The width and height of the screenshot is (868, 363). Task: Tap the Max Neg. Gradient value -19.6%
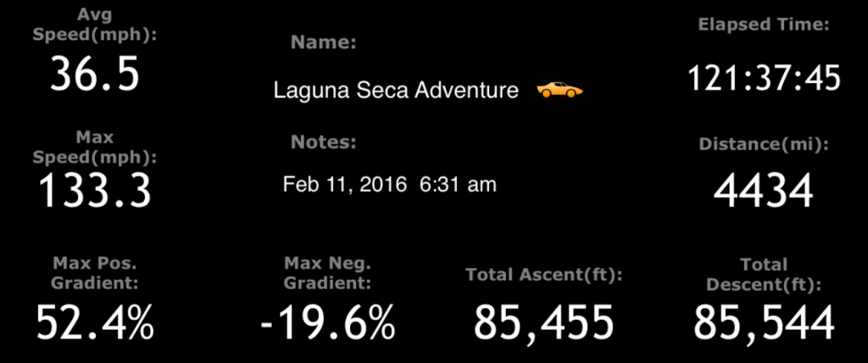pos(328,324)
